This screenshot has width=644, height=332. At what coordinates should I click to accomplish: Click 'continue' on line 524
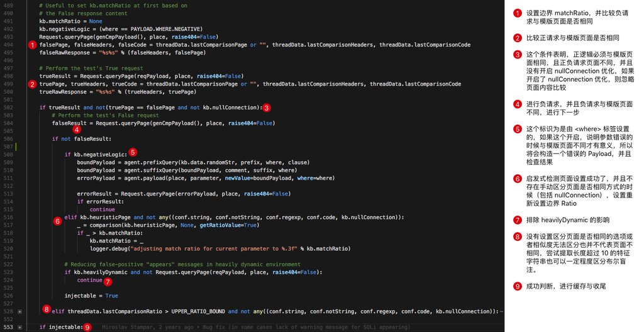(89, 280)
